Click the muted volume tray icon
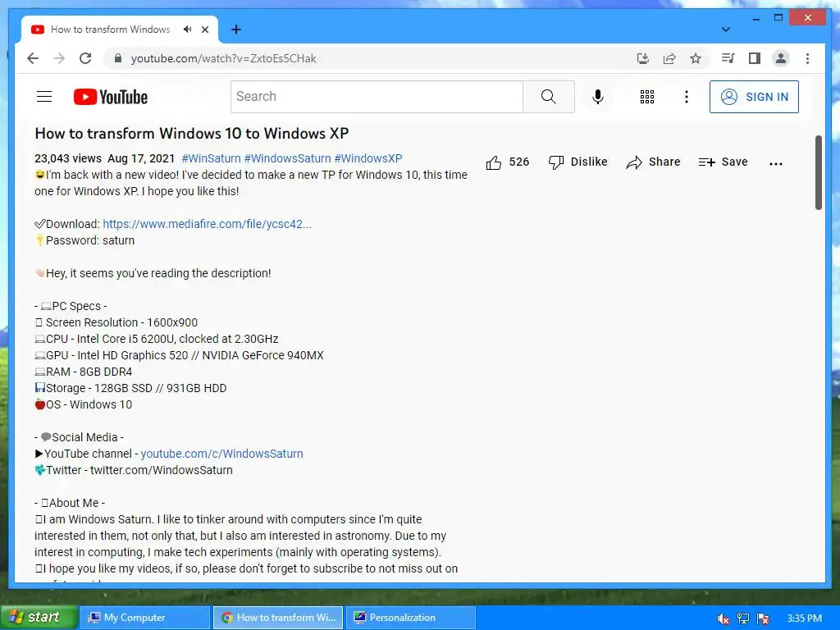Viewport: 840px width, 630px height. [724, 619]
